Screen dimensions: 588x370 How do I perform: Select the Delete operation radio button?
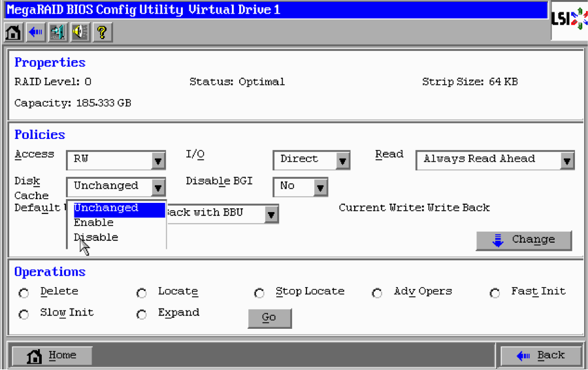click(x=24, y=293)
